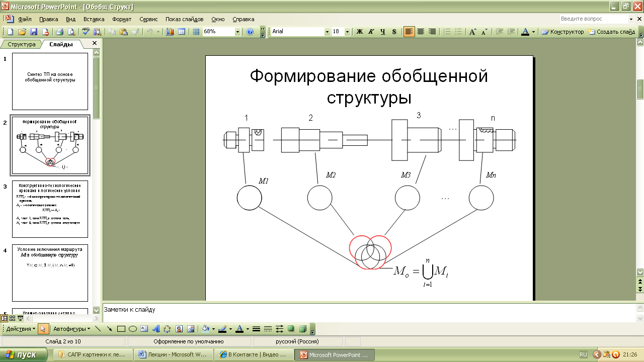Click the Increase Font Size icon

tap(472, 32)
